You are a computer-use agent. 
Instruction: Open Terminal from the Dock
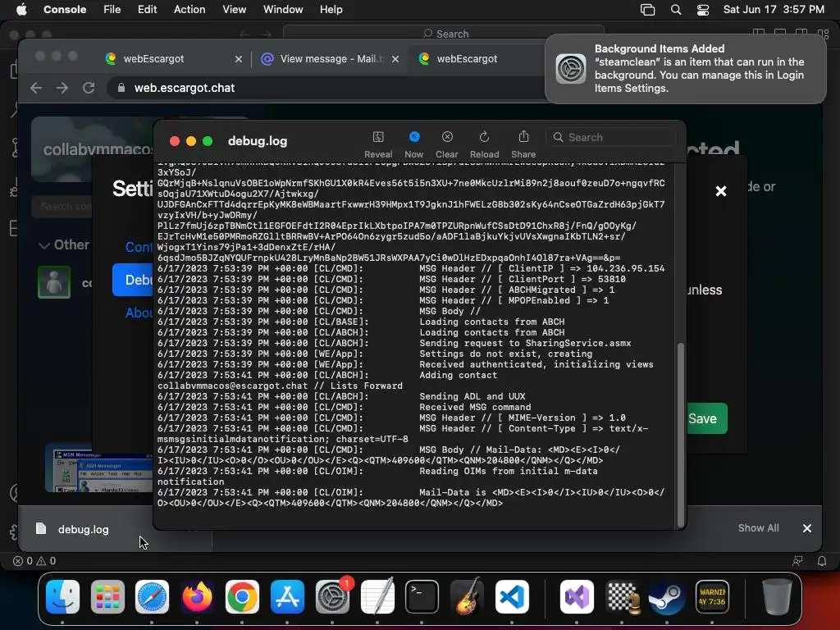tap(422, 596)
